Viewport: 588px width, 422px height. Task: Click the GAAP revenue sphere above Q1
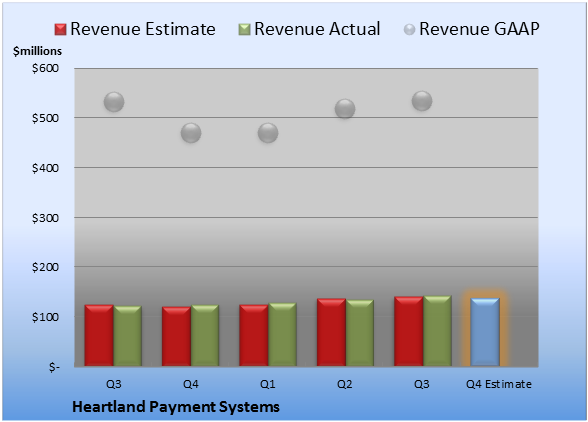click(x=268, y=133)
